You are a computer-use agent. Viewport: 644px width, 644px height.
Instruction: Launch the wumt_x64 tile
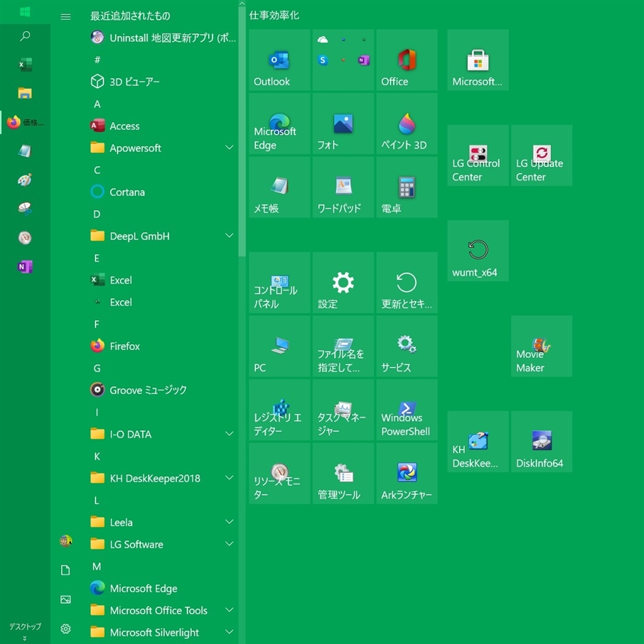(x=478, y=251)
